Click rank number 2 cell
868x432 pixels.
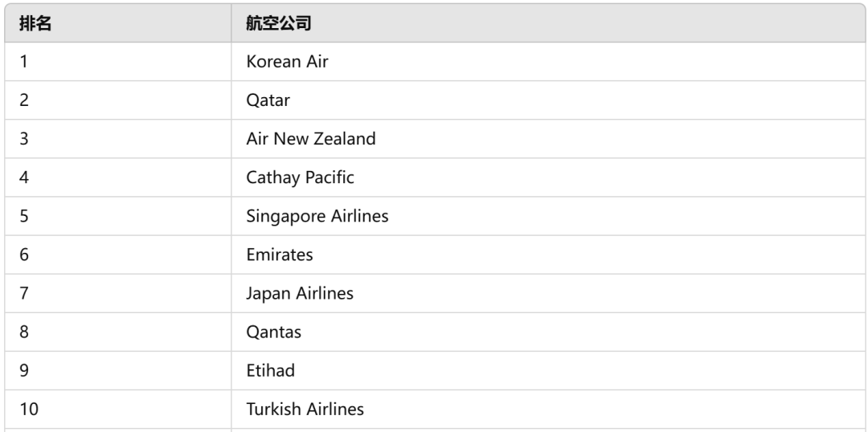[118, 100]
